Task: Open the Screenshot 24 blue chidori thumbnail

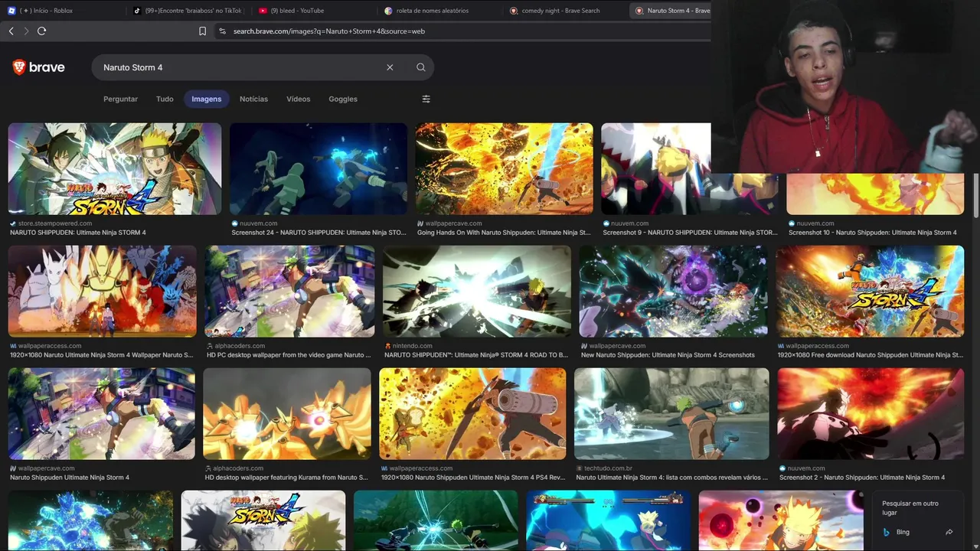Action: coord(318,168)
